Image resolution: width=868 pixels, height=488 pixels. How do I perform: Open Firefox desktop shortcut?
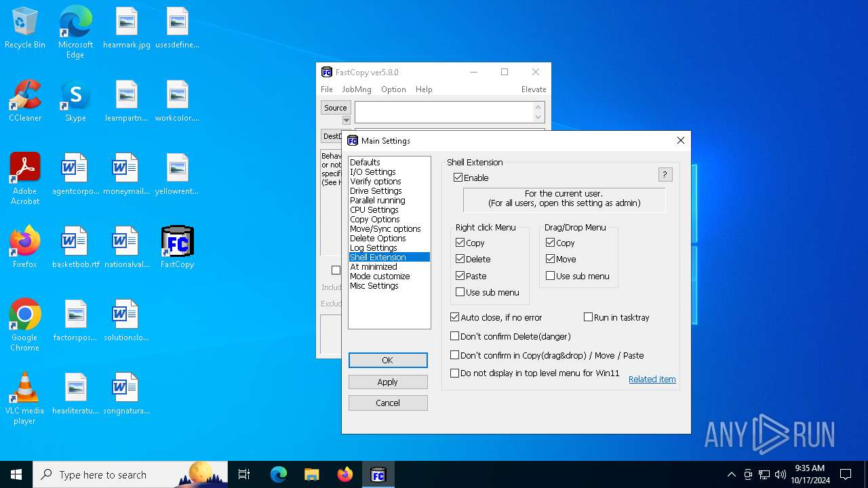coord(25,247)
